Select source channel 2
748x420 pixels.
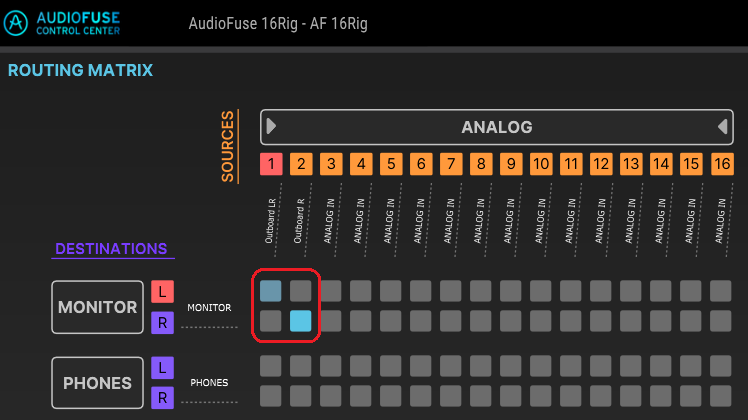[x=301, y=164]
